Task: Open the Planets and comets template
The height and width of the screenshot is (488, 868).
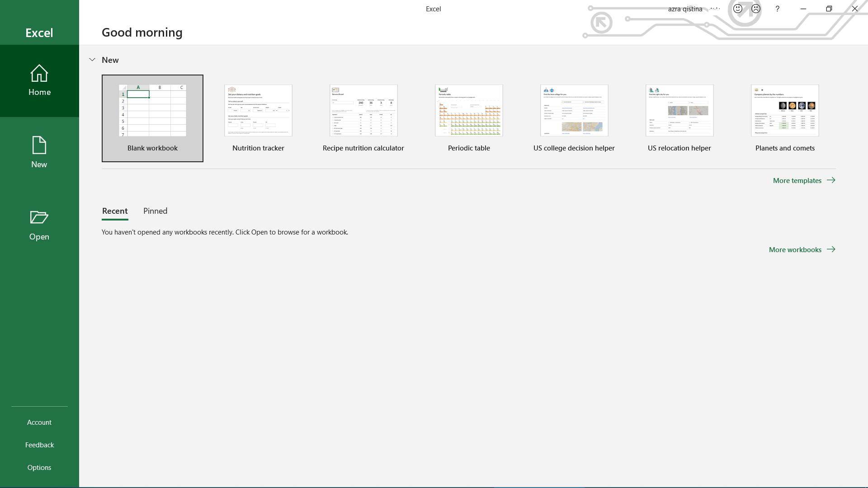Action: [x=785, y=118]
